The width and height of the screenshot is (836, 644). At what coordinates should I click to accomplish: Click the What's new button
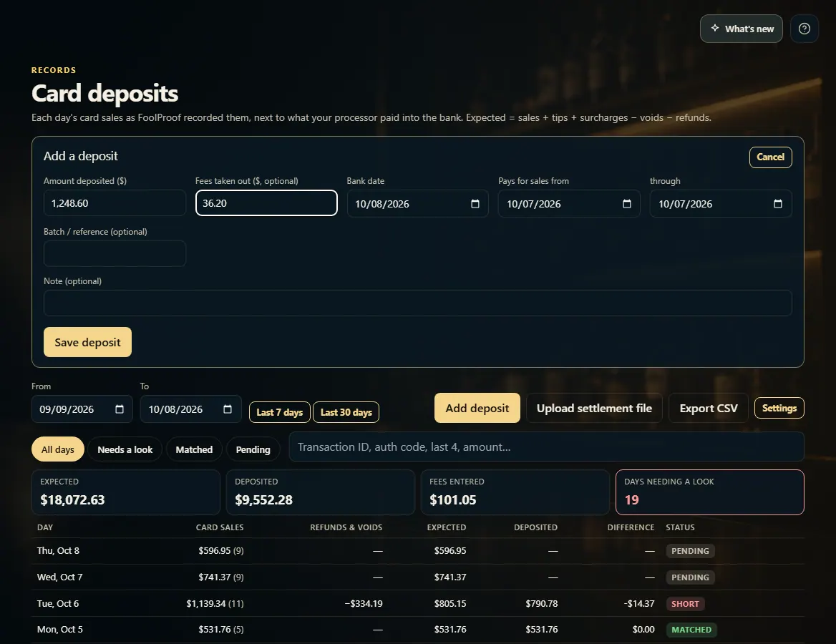coord(741,29)
